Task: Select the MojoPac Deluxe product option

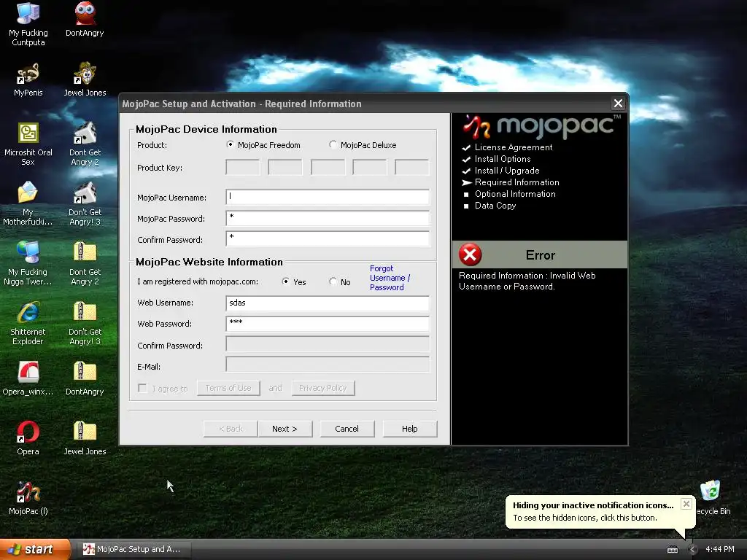Action: 333,144
